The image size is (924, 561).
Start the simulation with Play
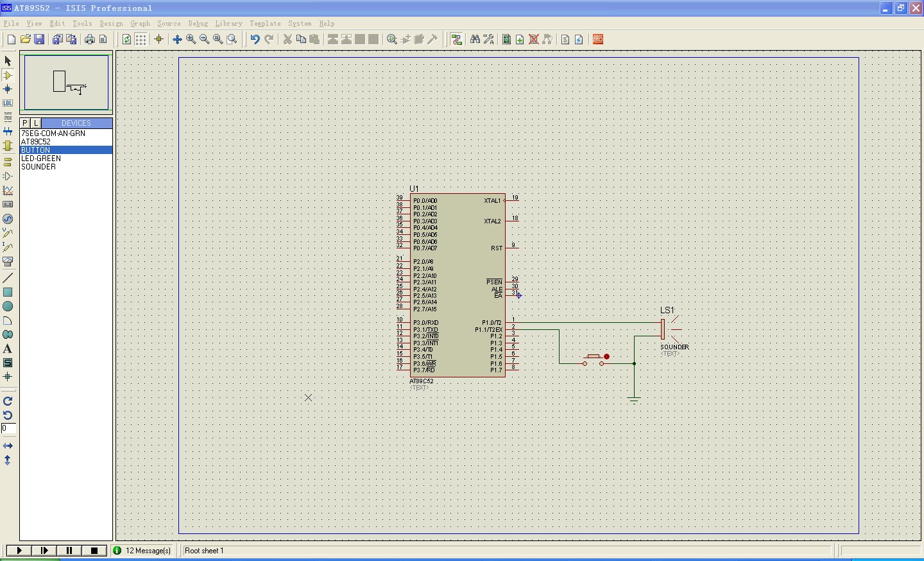pos(19,550)
